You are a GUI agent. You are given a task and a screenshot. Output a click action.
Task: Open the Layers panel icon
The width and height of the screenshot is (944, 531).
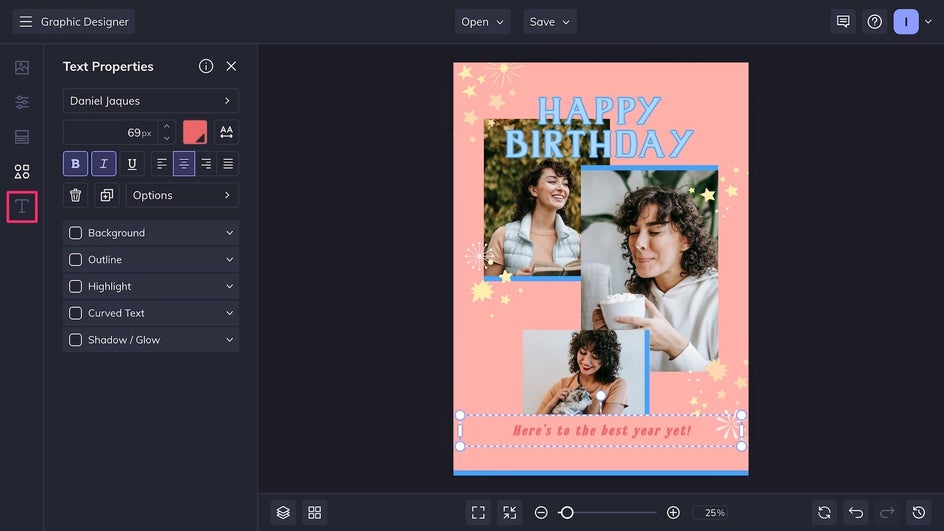283,512
